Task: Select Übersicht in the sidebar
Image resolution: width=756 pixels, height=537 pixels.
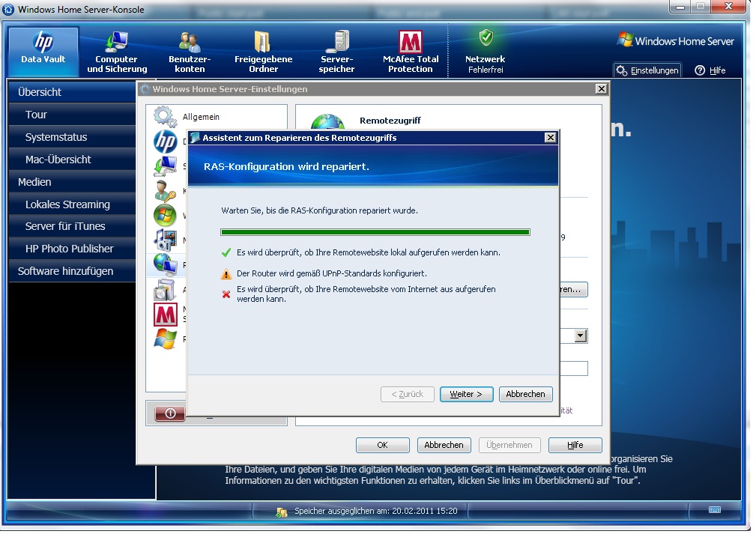Action: coord(73,92)
